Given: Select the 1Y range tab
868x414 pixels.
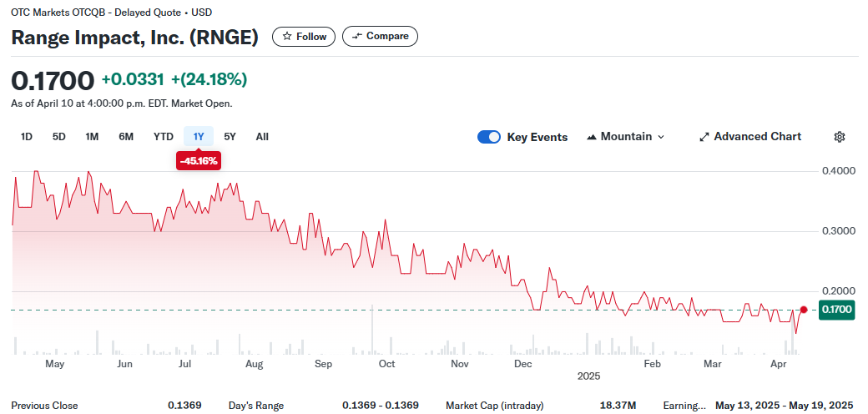Looking at the screenshot, I should [x=199, y=137].
